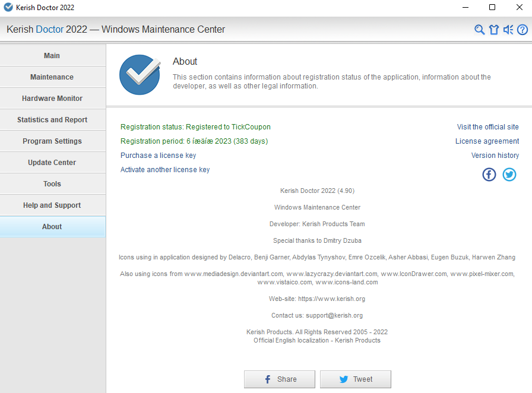This screenshot has height=393, width=532.
Task: Open Help and Support
Action: point(53,205)
